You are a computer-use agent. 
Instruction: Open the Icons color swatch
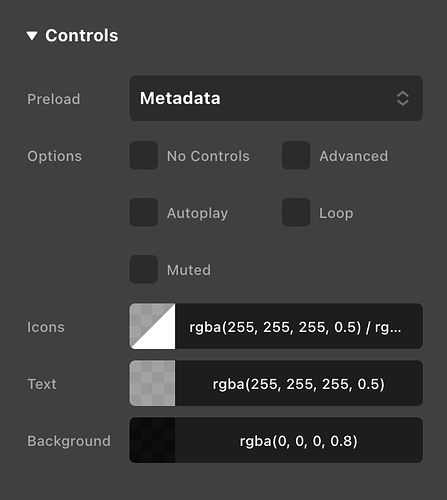click(152, 326)
